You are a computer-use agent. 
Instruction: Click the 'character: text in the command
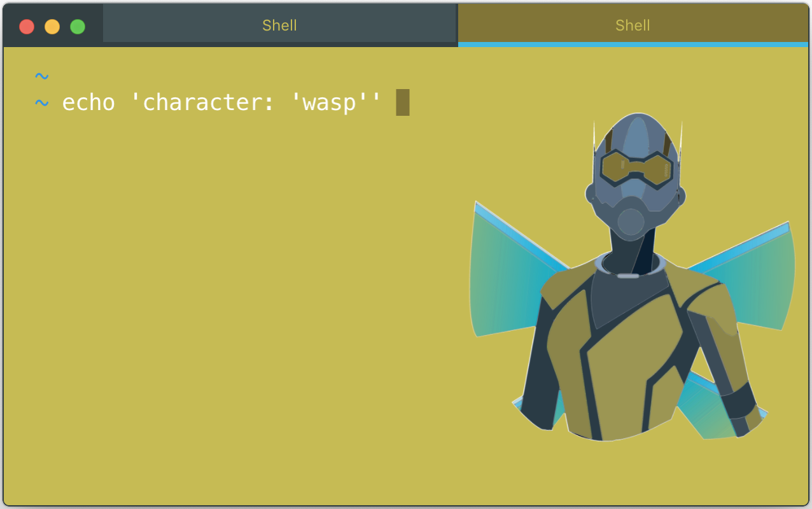coord(202,102)
